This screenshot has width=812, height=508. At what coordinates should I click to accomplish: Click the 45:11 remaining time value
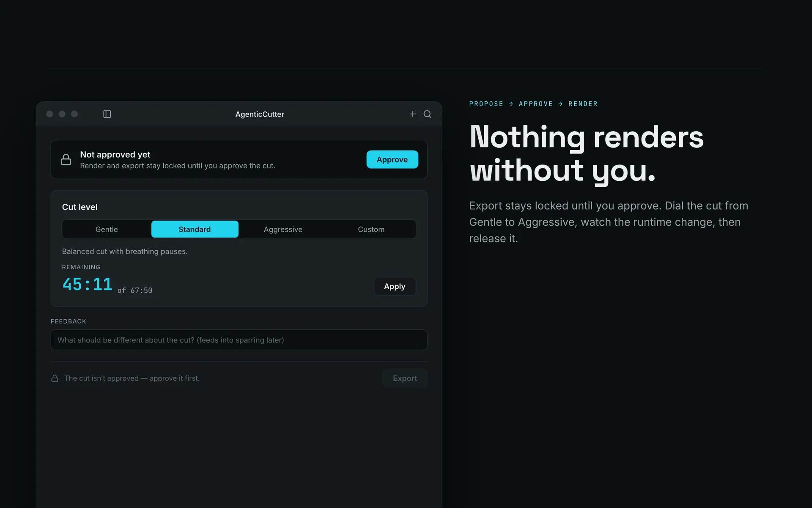[x=88, y=284]
